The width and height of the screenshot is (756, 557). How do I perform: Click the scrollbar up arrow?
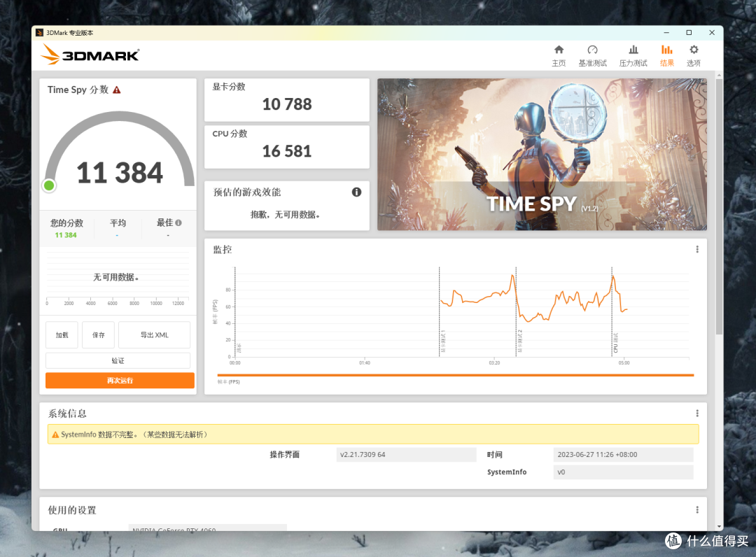tap(719, 76)
